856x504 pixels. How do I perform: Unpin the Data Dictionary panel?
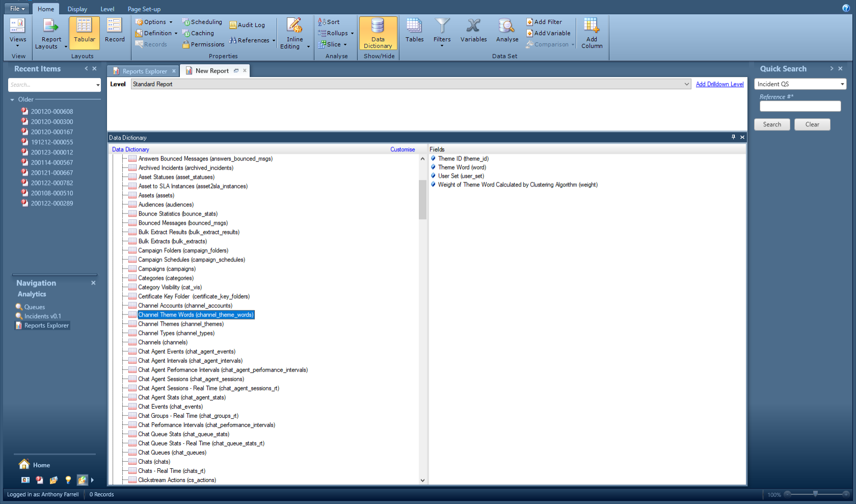coord(734,137)
